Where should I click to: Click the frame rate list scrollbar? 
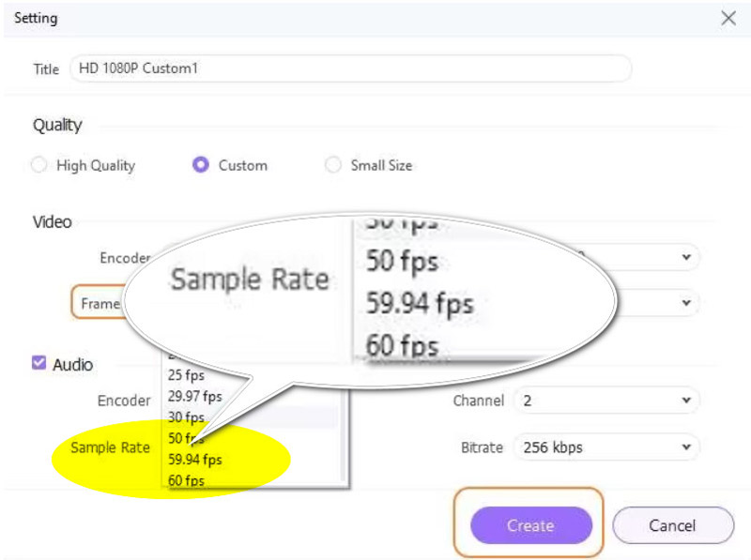click(x=343, y=433)
